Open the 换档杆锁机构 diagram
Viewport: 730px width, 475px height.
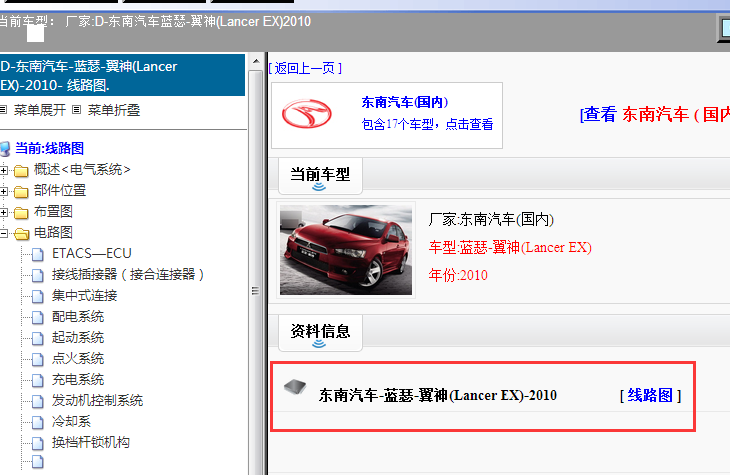pyautogui.click(x=91, y=442)
